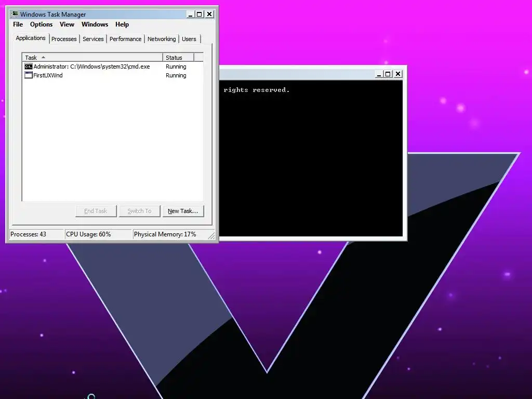Viewport: 532px width, 399px height.
Task: Minimize the Windows Task Manager window
Action: 190,14
